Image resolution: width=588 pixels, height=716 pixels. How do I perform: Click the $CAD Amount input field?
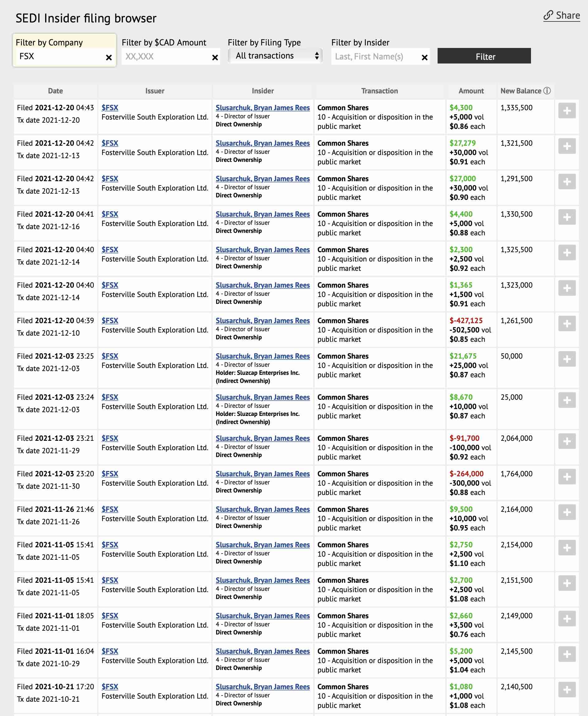tap(166, 57)
